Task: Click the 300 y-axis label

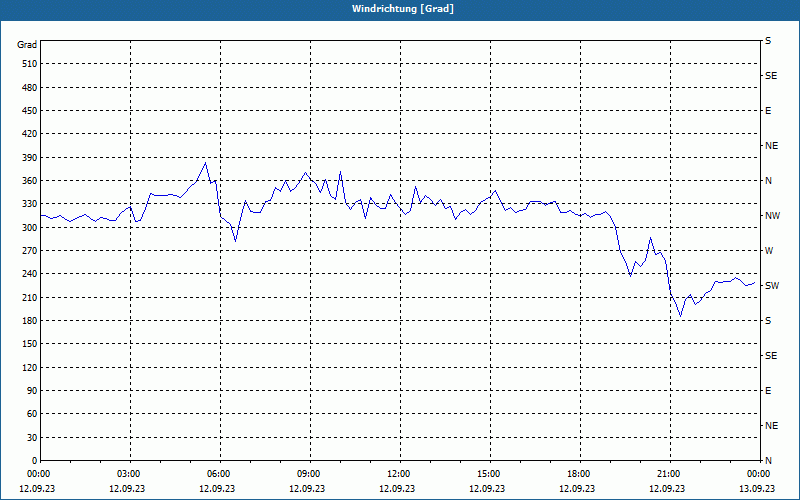Action: tap(29, 228)
